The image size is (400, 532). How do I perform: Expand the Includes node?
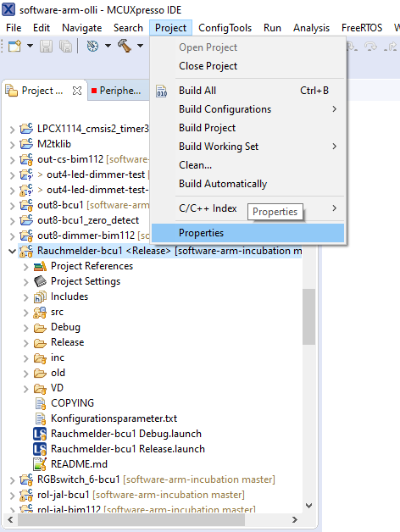tap(25, 297)
